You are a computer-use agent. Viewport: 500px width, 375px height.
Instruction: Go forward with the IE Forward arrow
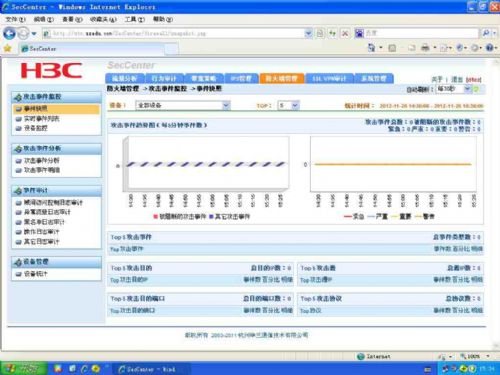click(23, 33)
